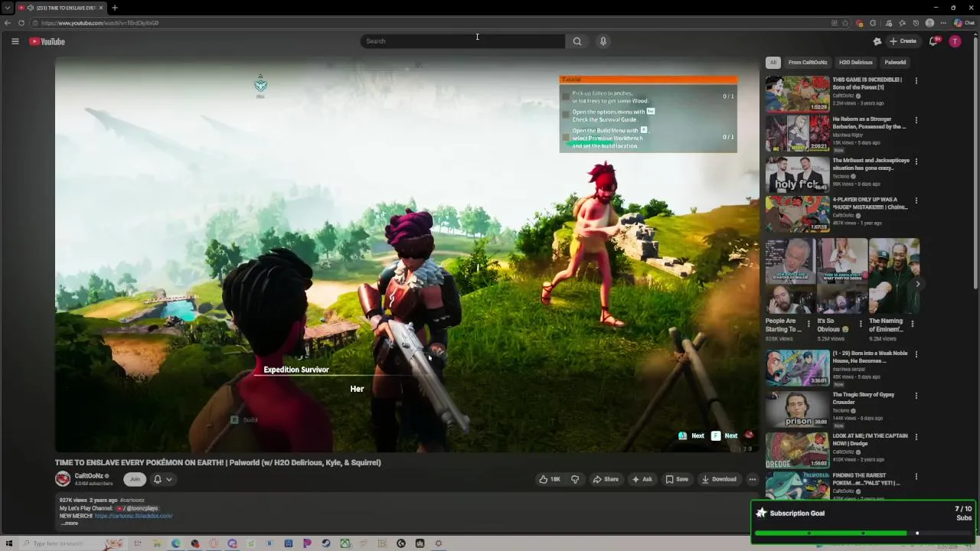The image size is (980, 551).
Task: Go to the YouTube home logo
Action: click(47, 41)
